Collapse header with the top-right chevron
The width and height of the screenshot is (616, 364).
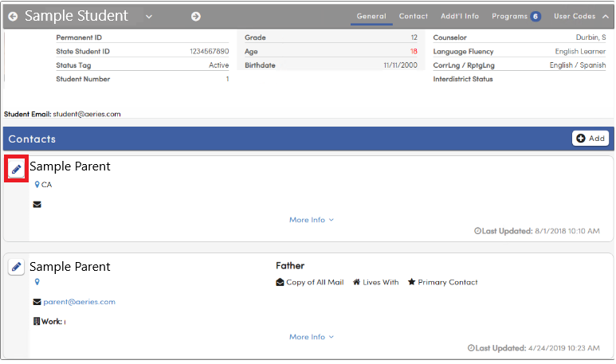coord(606,17)
